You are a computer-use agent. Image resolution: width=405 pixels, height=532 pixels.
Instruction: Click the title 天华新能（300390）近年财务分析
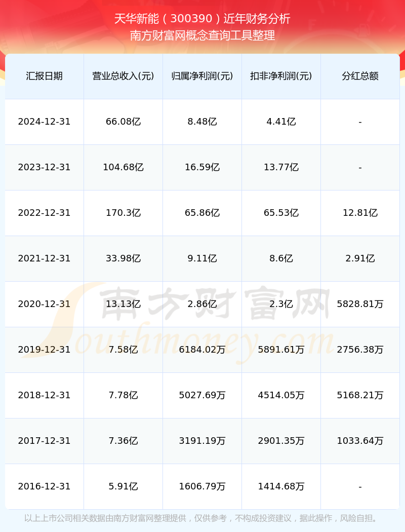(x=202, y=19)
